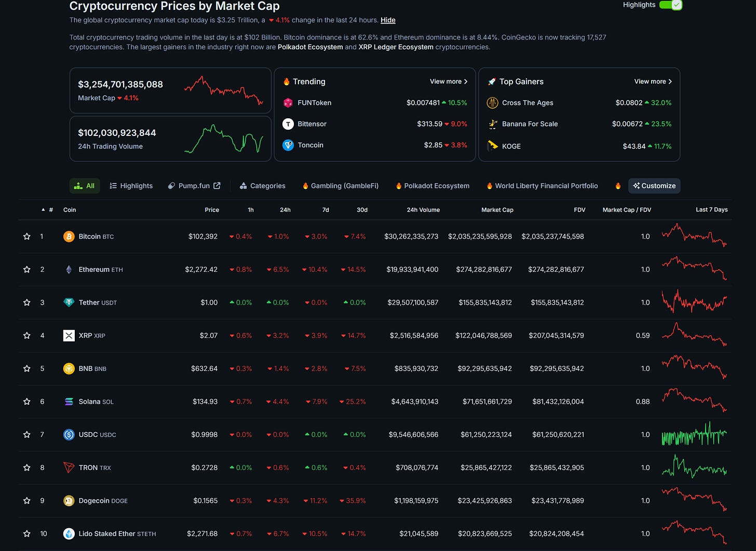Toggle the Tether watchlist star

pyautogui.click(x=27, y=302)
